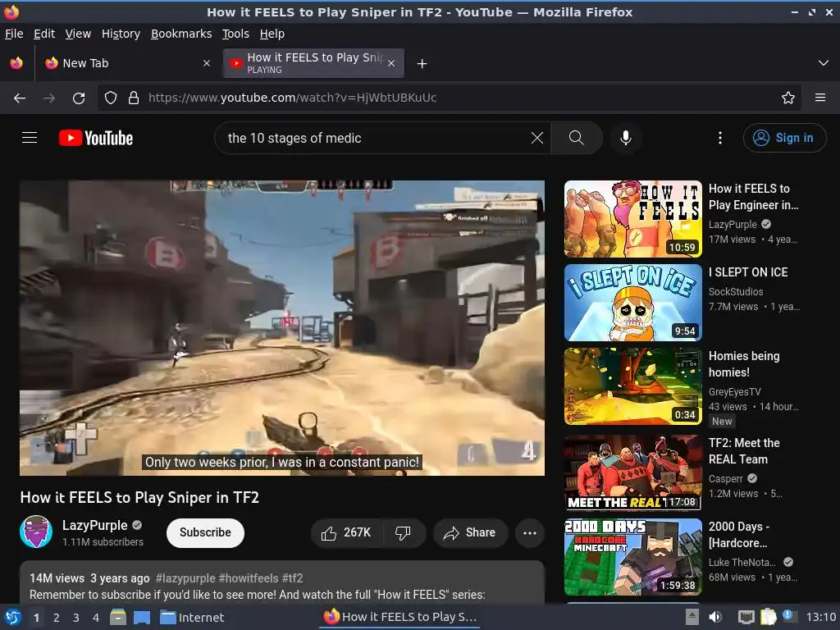Screen dimensions: 840x630
Task: Open a new tab with plus button
Action: point(422,64)
